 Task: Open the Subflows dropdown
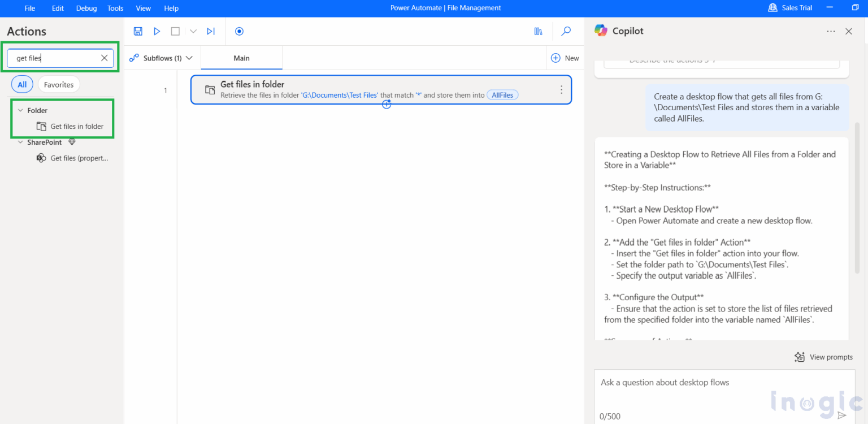tap(161, 58)
